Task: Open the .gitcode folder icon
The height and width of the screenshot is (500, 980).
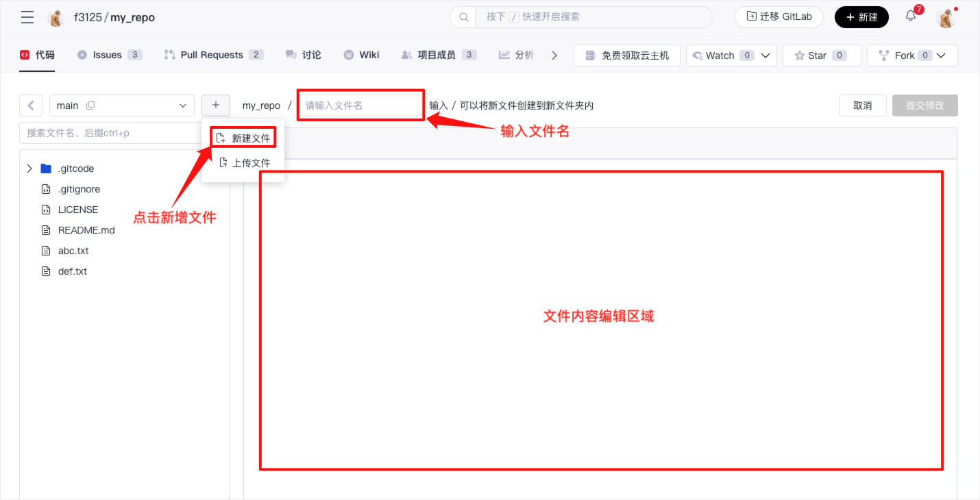Action: (x=46, y=168)
